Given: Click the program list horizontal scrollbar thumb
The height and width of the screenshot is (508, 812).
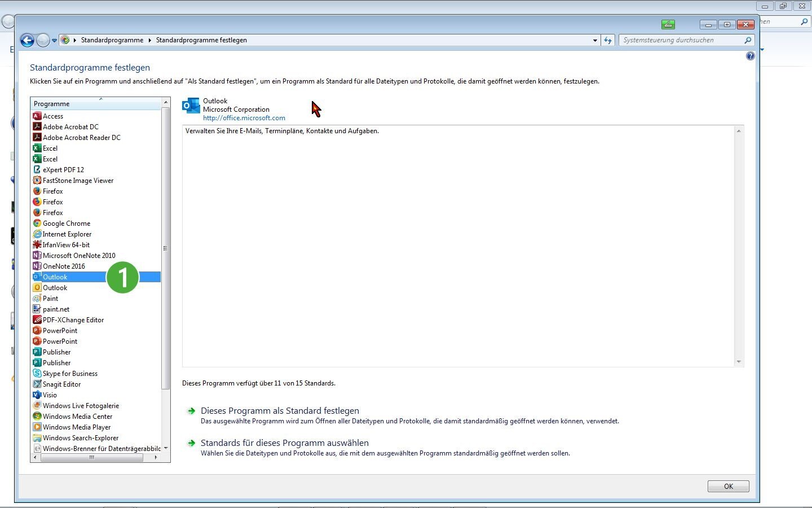Looking at the screenshot, I should coord(92,458).
